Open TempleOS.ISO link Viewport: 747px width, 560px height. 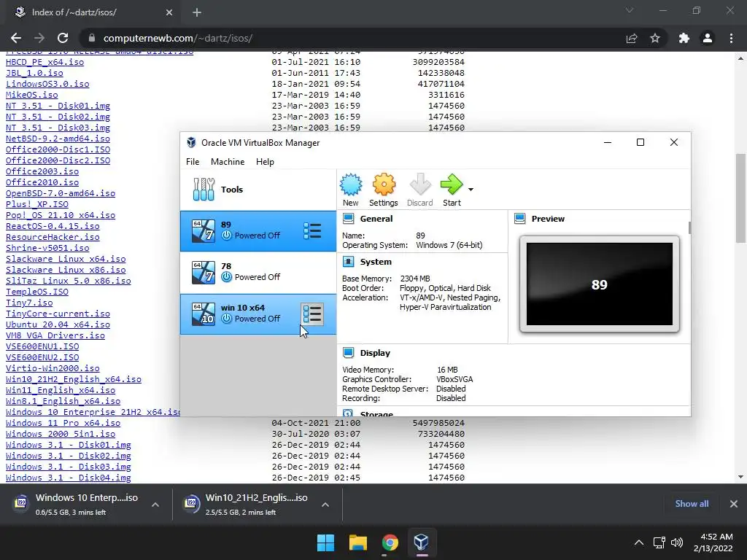pyautogui.click(x=37, y=292)
